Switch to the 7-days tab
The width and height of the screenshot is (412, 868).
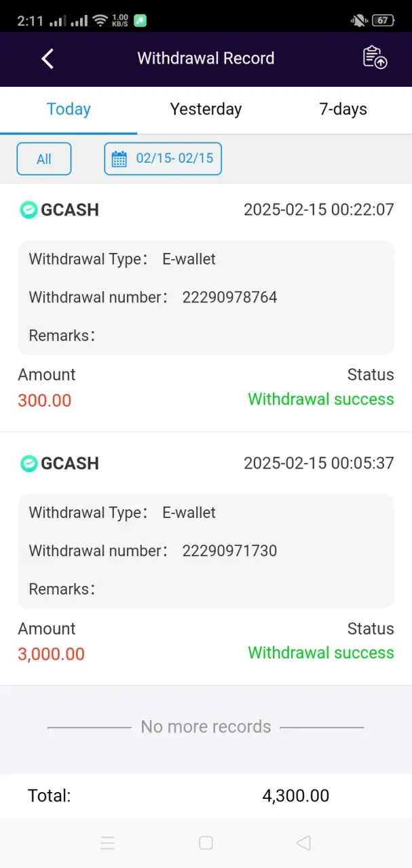pyautogui.click(x=343, y=110)
